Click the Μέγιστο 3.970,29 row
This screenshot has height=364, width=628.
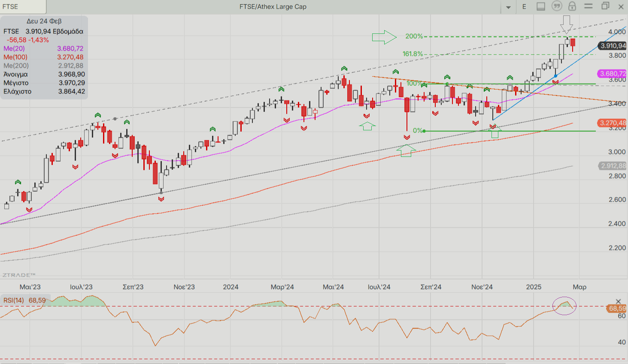[44, 83]
